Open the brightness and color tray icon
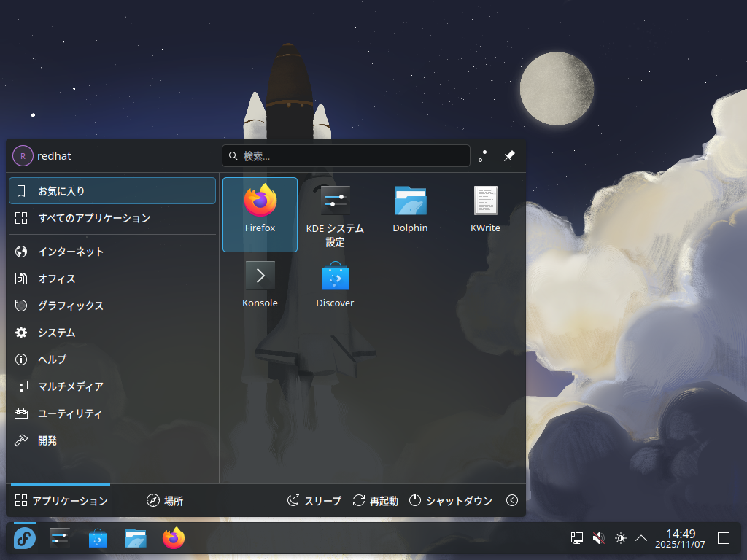Viewport: 747px width, 560px height. [x=621, y=538]
